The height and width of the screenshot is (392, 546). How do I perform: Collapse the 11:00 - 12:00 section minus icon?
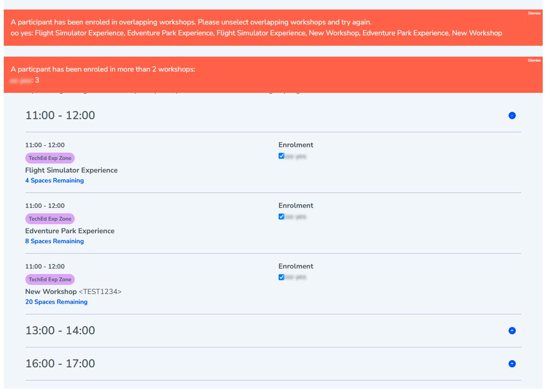512,115
